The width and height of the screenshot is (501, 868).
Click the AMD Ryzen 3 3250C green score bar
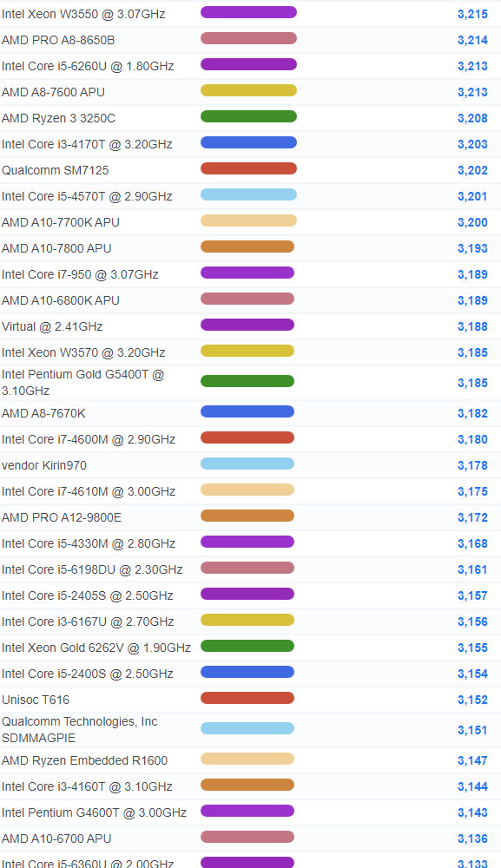[x=248, y=116]
